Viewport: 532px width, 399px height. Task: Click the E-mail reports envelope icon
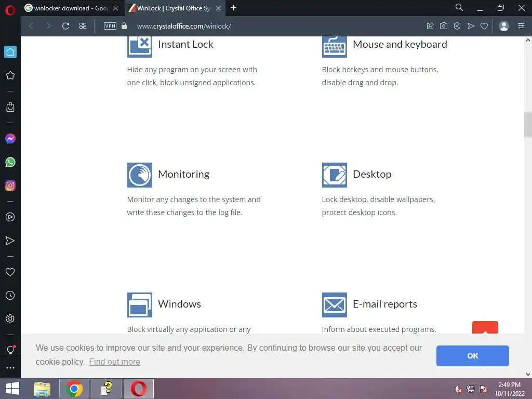click(334, 305)
